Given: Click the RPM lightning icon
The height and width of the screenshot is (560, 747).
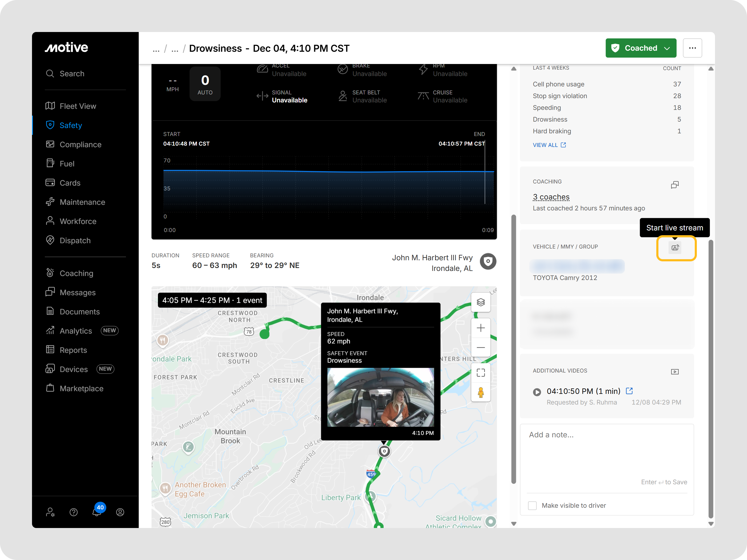Looking at the screenshot, I should point(423,69).
